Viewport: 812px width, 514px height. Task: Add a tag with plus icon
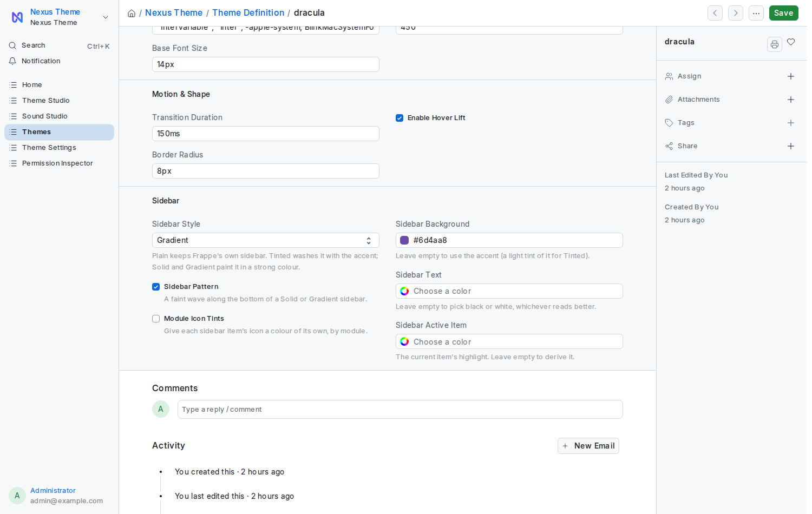click(791, 123)
